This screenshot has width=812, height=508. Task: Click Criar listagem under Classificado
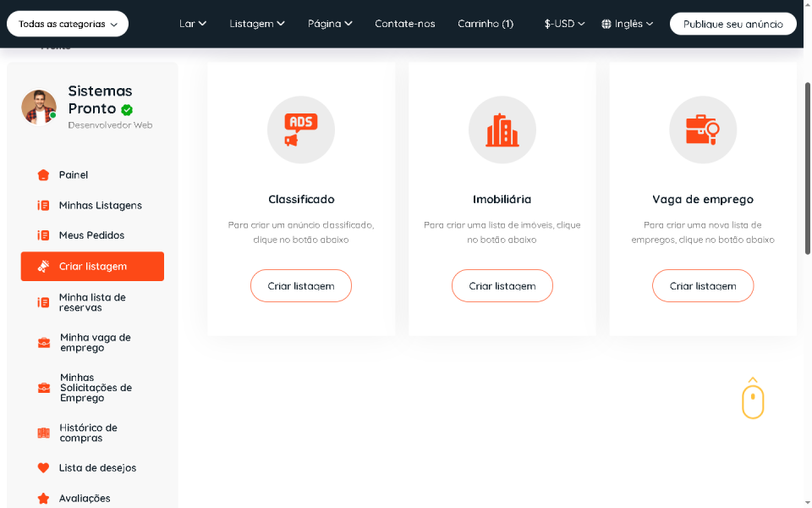coord(301,285)
